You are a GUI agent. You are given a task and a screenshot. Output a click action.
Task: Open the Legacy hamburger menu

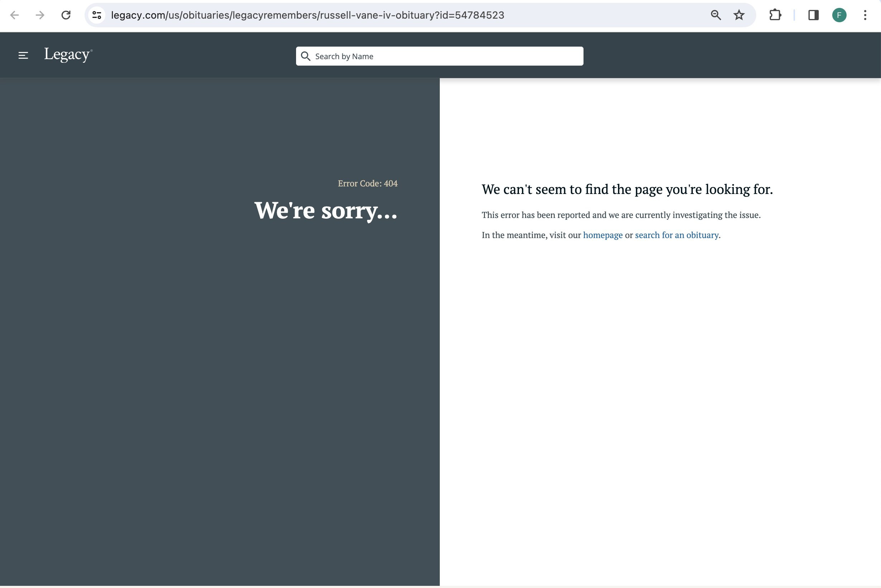[x=23, y=56]
